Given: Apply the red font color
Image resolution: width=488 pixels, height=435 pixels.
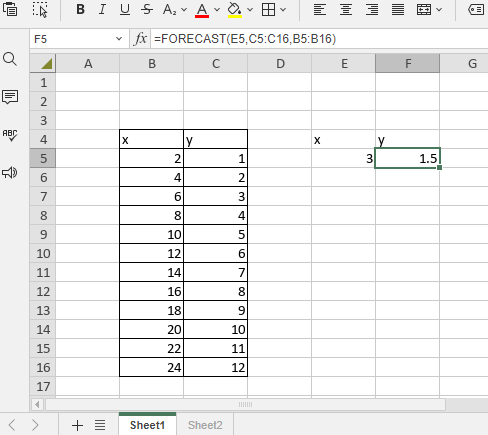Looking at the screenshot, I should click(x=202, y=10).
